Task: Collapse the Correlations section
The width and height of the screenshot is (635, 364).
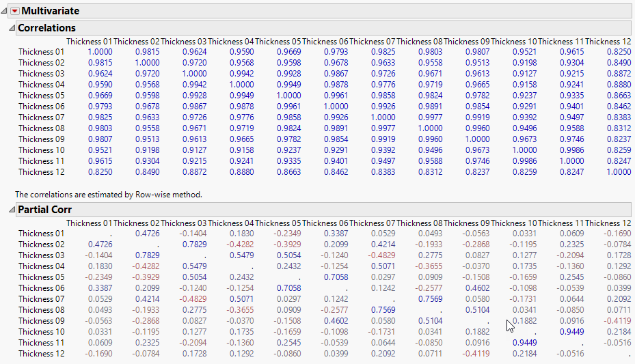Action: pyautogui.click(x=12, y=28)
